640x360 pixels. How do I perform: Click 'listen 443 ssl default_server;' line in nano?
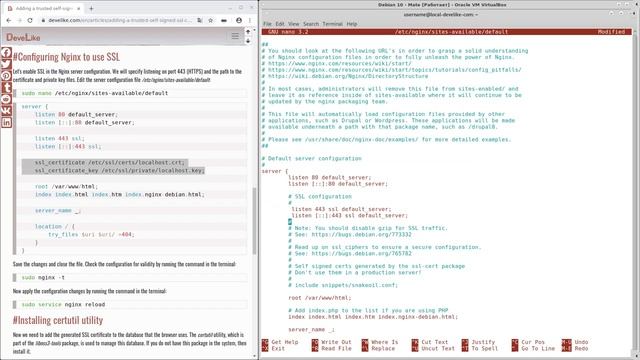(341, 209)
